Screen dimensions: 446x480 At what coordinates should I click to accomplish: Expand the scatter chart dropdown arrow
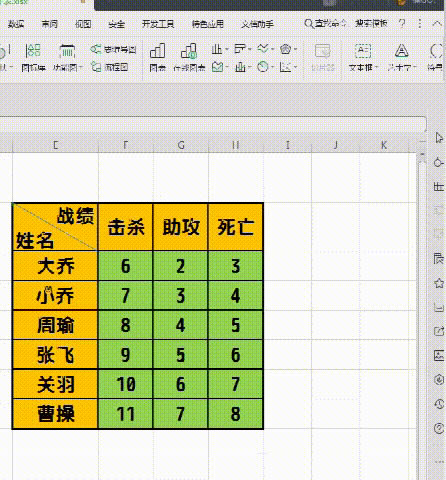pos(295,67)
